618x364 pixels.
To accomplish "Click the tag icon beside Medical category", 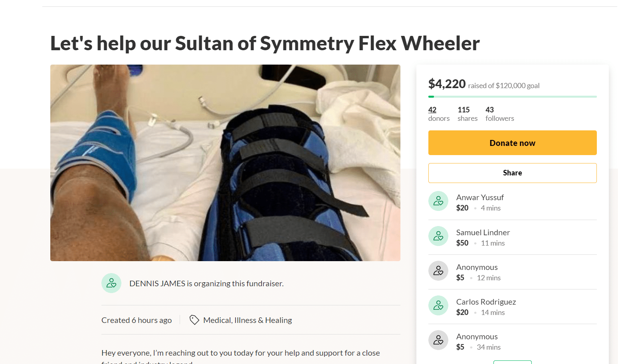I will pyautogui.click(x=194, y=320).
